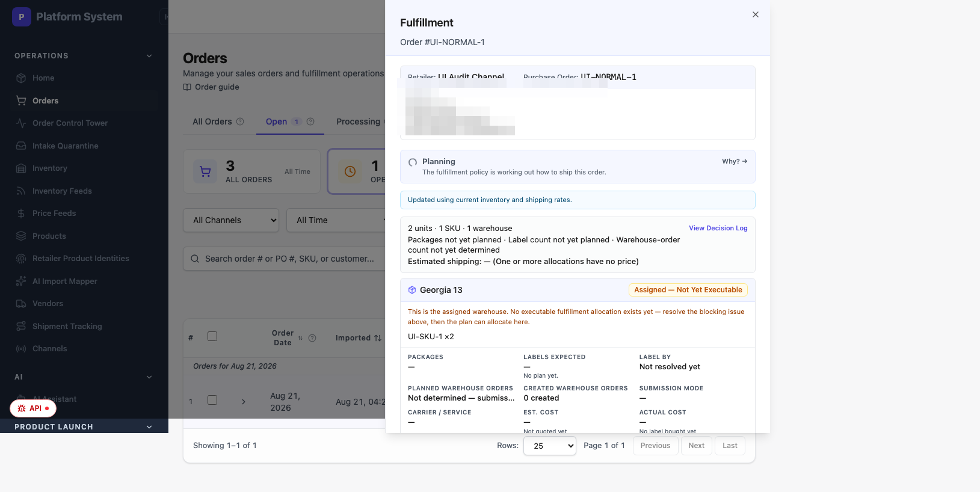Click the Inventory warehouse icon
Image resolution: width=980 pixels, height=492 pixels.
pos(21,168)
